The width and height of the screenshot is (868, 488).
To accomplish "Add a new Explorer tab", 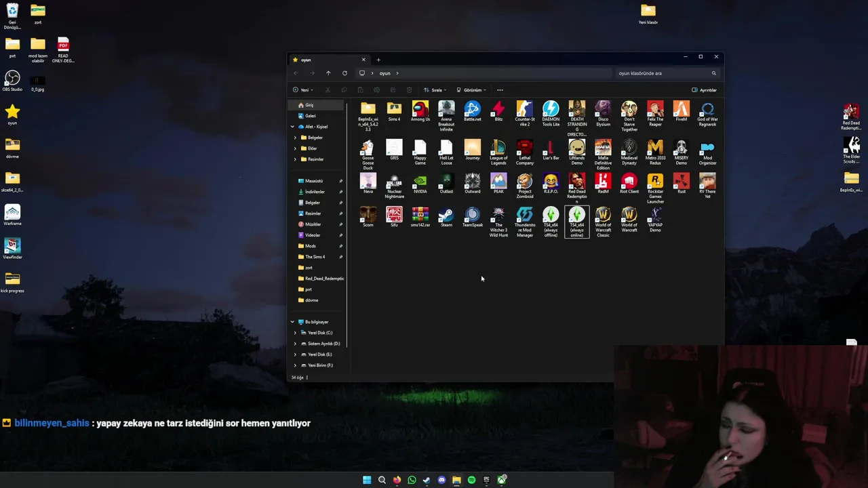I will [378, 60].
